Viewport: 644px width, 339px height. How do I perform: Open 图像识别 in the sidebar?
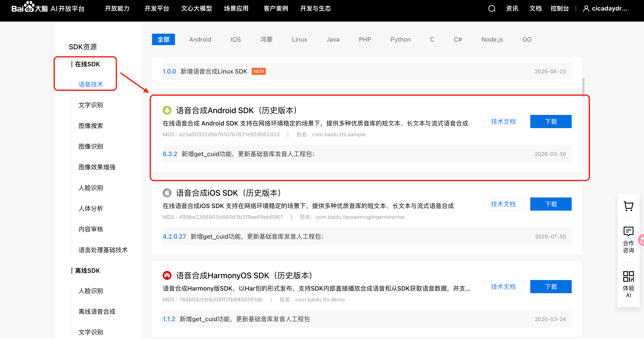click(x=91, y=147)
